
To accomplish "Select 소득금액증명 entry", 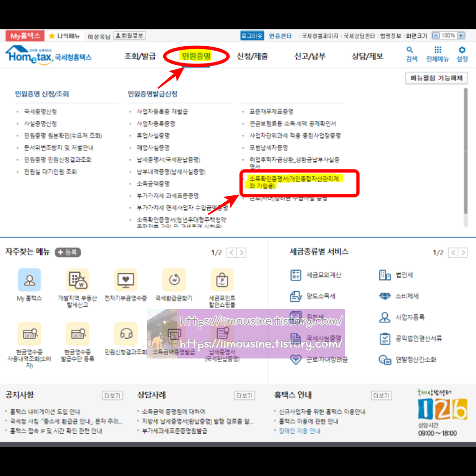I will tap(153, 183).
